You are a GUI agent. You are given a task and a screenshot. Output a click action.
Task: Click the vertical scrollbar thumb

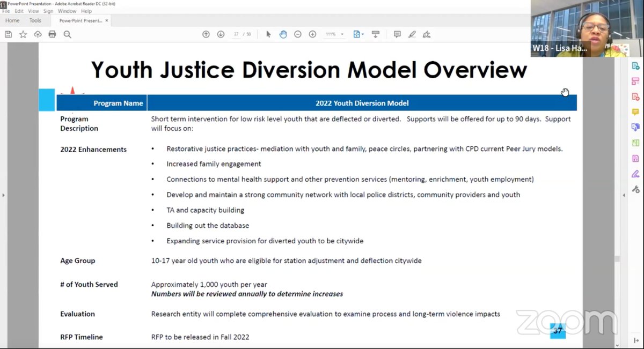[617, 258]
